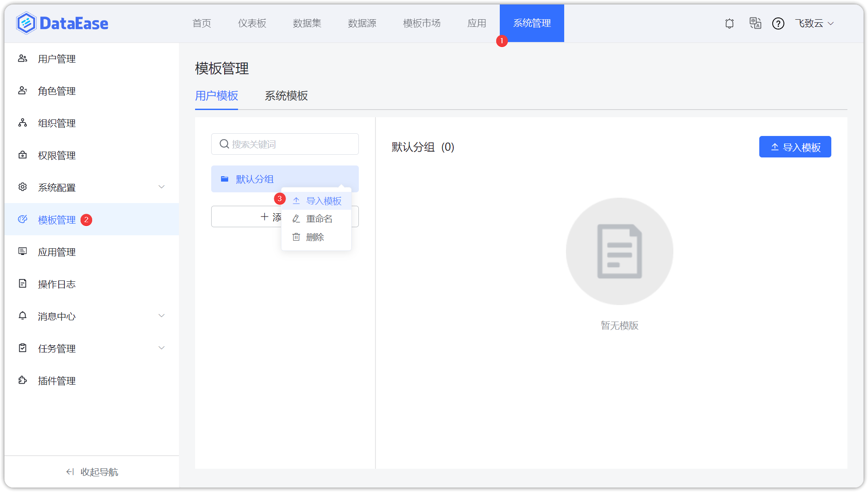Open the notification bell icon

pos(729,23)
